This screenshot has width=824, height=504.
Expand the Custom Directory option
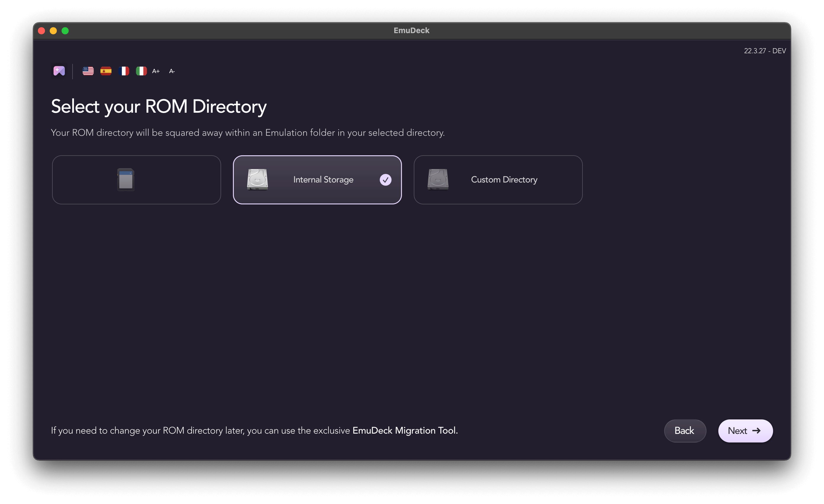(497, 179)
